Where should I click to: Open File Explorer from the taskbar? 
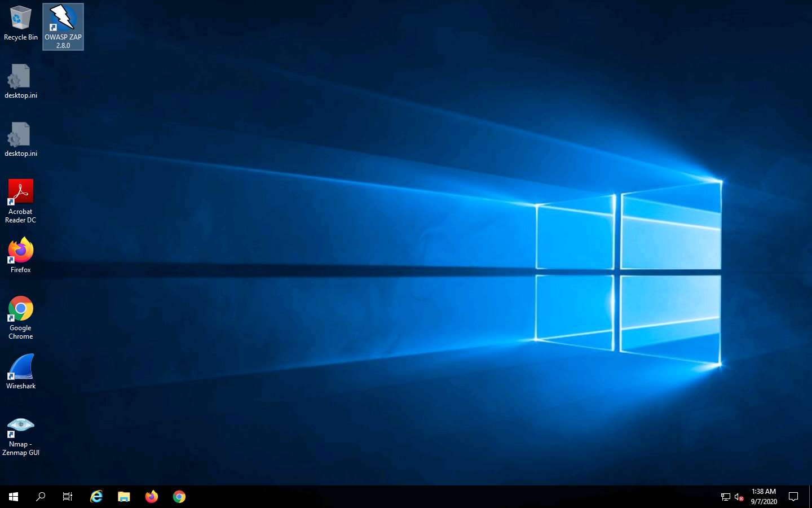tap(123, 497)
